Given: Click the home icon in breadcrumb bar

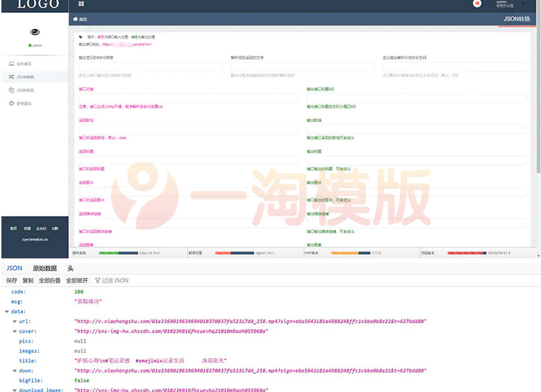Looking at the screenshot, I should pos(75,19).
